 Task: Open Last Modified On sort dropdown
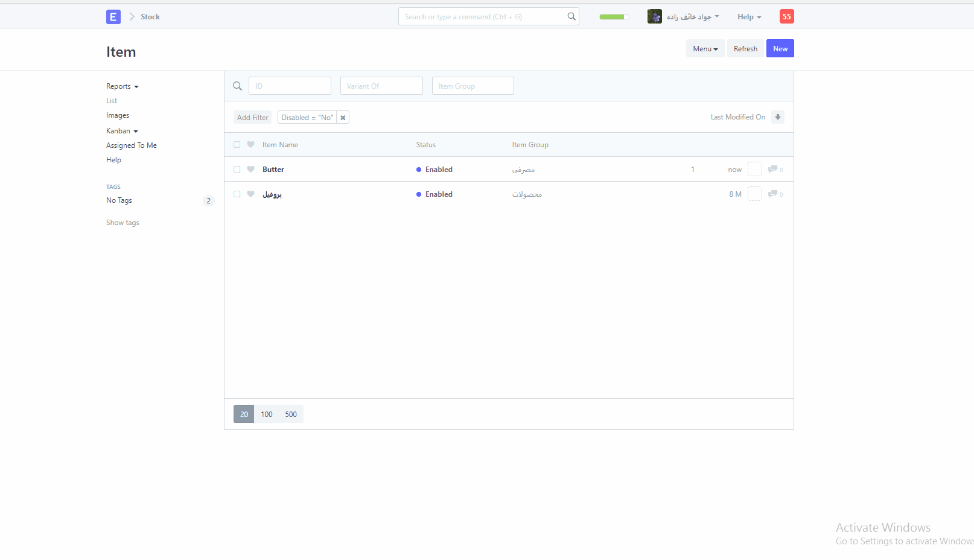(737, 117)
